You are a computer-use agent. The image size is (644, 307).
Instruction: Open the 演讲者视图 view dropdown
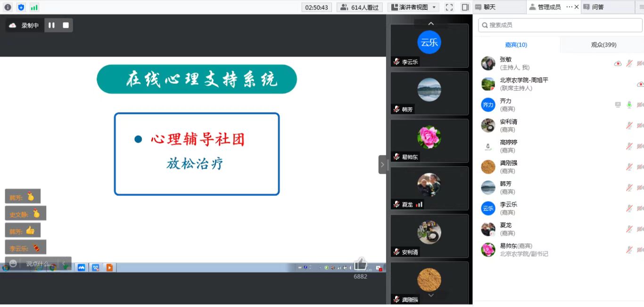click(x=413, y=7)
